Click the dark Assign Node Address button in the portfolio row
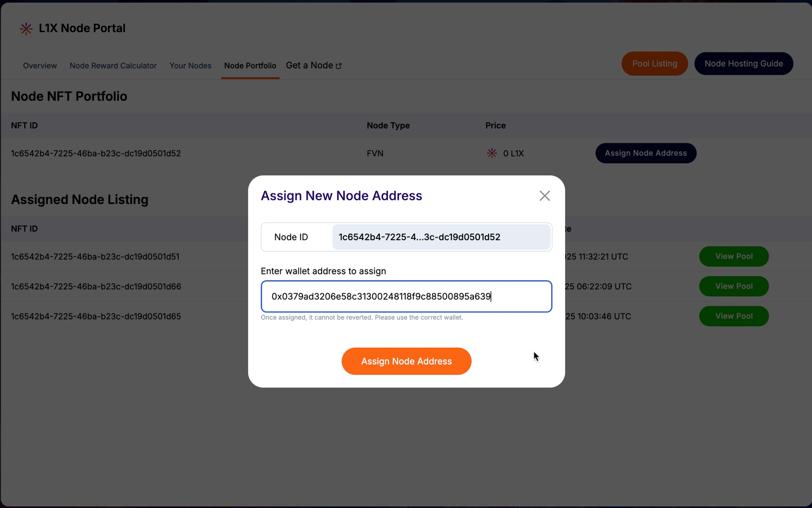 tap(646, 153)
